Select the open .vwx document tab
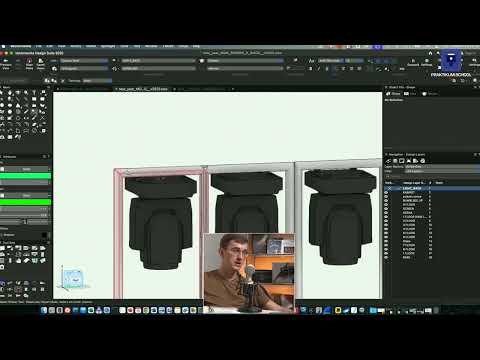 143,89
